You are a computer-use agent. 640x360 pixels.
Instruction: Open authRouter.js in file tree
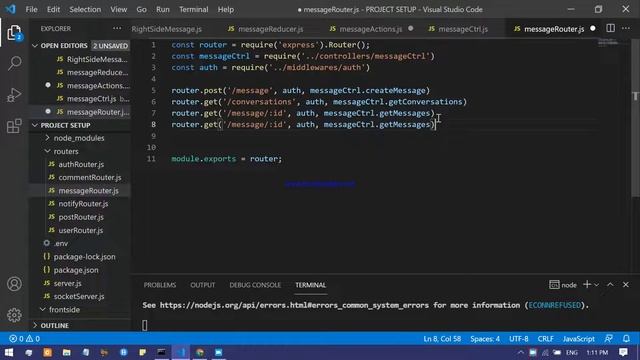coord(81,164)
